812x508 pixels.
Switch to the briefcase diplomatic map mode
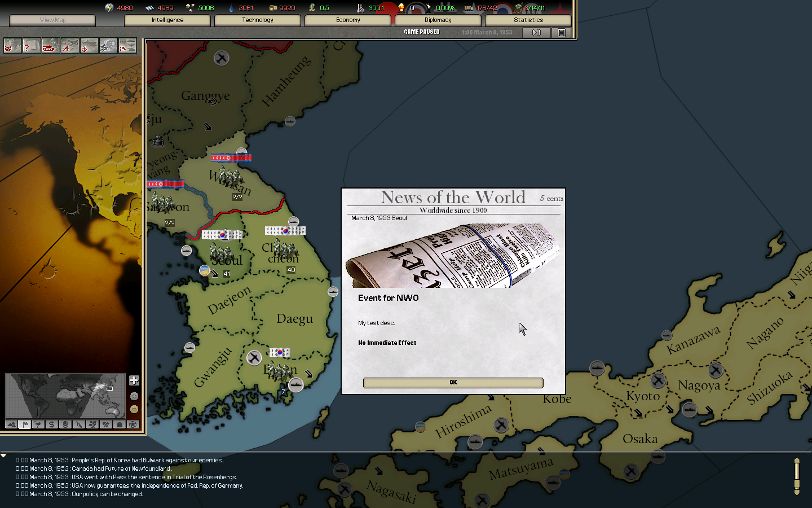pos(120,424)
